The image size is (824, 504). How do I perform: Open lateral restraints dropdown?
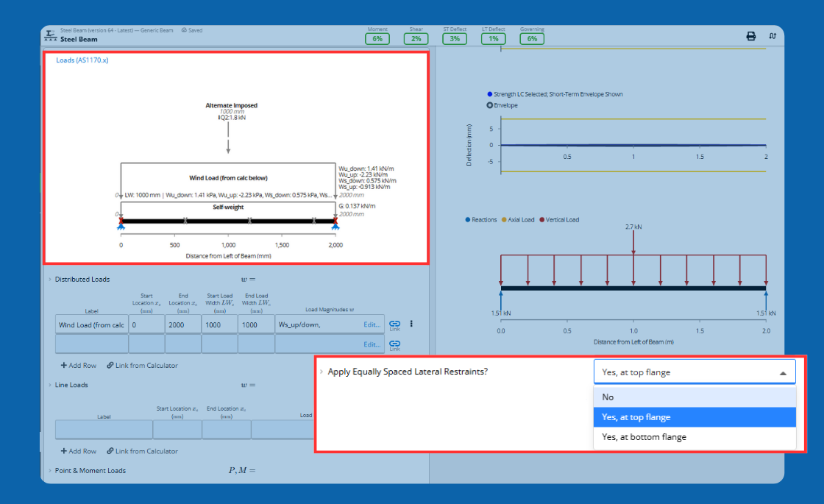[x=695, y=372]
